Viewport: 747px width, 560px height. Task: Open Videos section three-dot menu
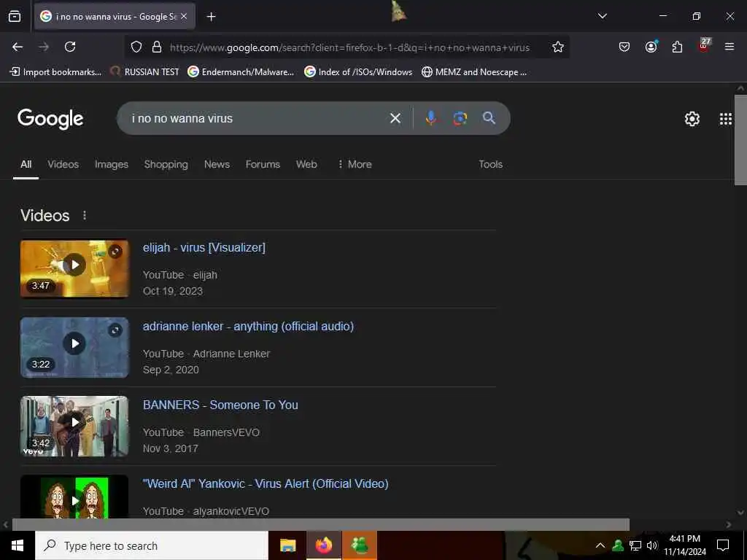[85, 216]
